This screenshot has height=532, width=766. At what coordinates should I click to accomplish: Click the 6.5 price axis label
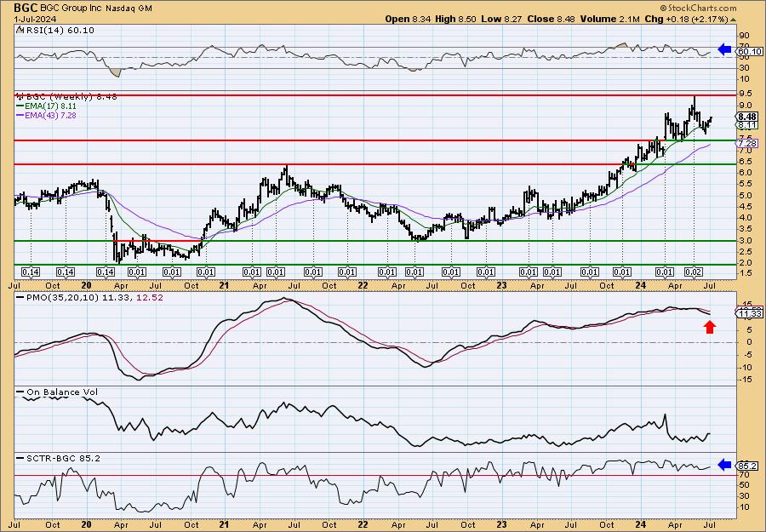(x=745, y=161)
